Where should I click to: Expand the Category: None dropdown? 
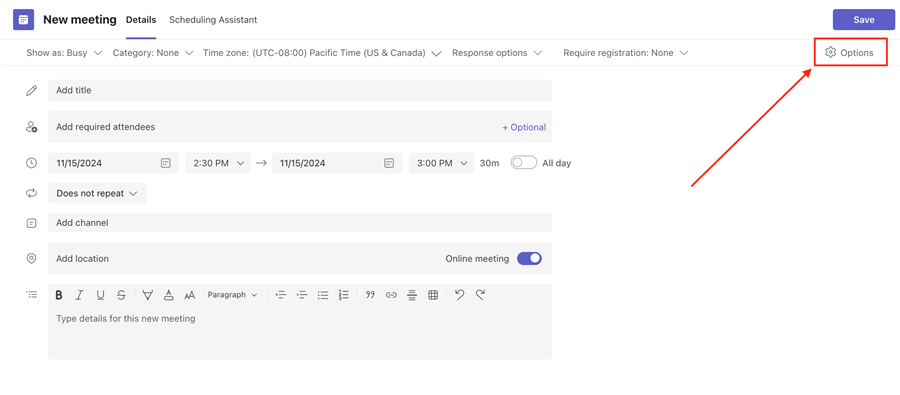tap(153, 53)
